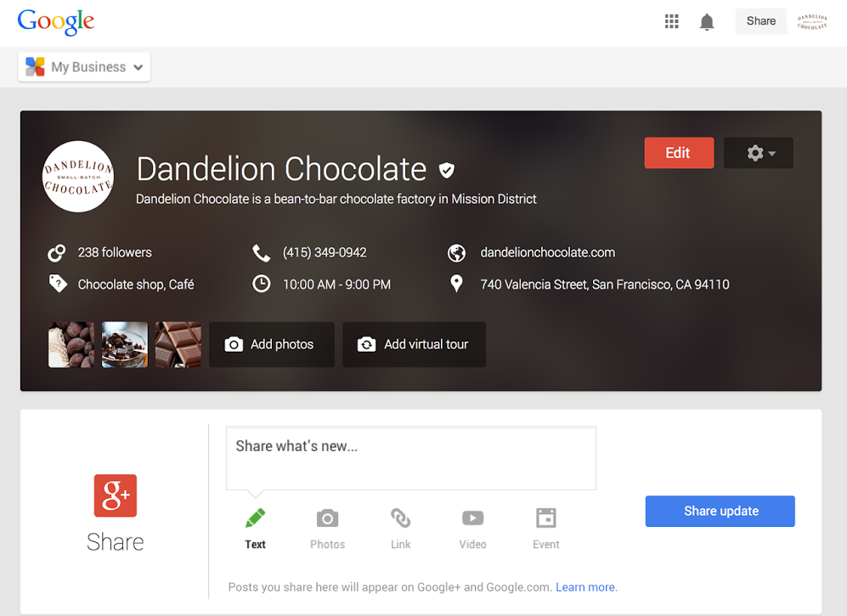Select the Text pencil icon
847x616 pixels.
(255, 518)
